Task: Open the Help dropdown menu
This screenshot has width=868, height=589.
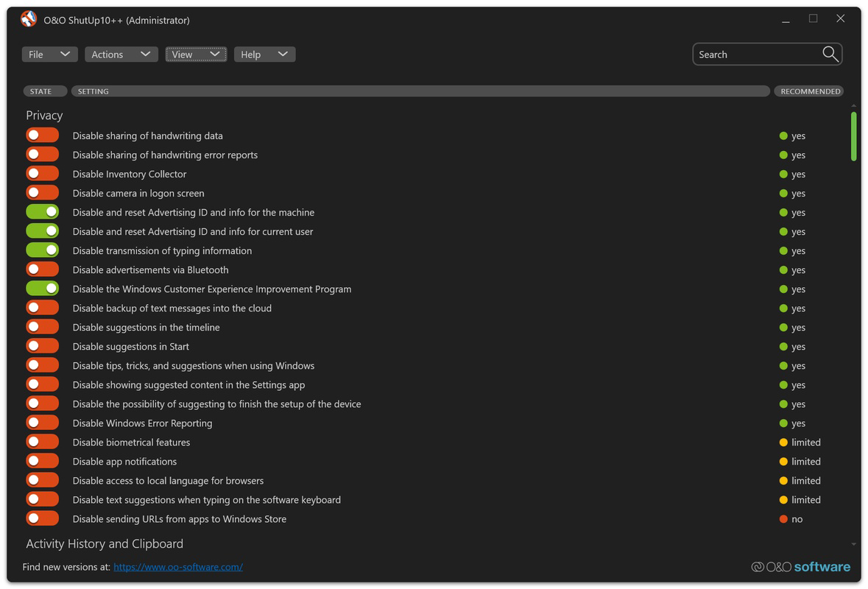Action: [x=264, y=54]
